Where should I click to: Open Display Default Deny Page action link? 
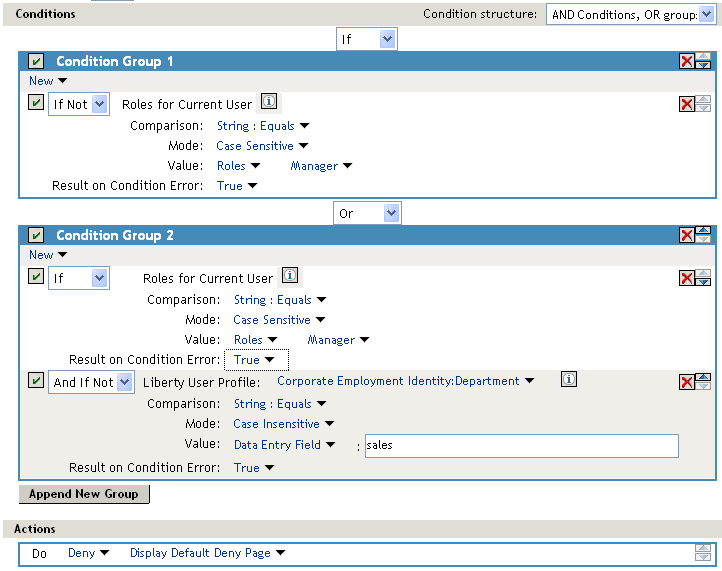click(207, 553)
